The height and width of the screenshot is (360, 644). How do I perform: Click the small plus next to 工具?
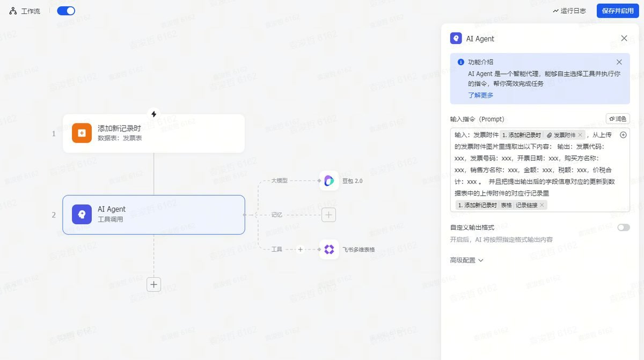coord(301,249)
